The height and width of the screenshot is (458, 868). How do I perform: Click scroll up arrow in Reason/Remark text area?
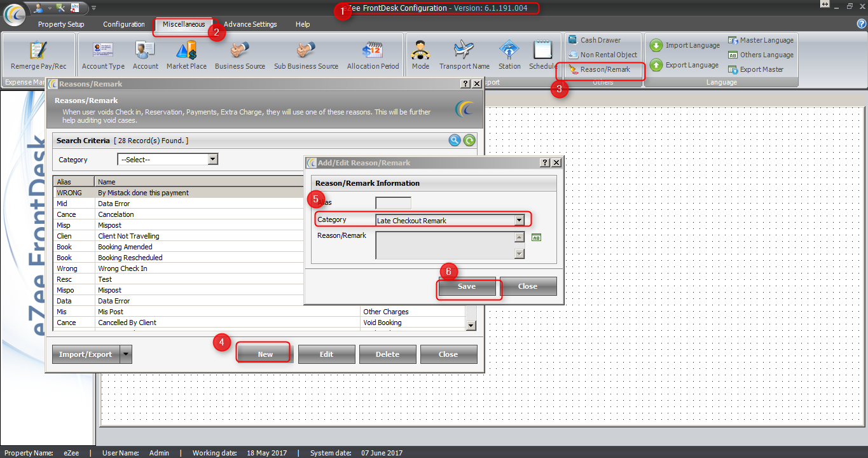click(x=520, y=237)
